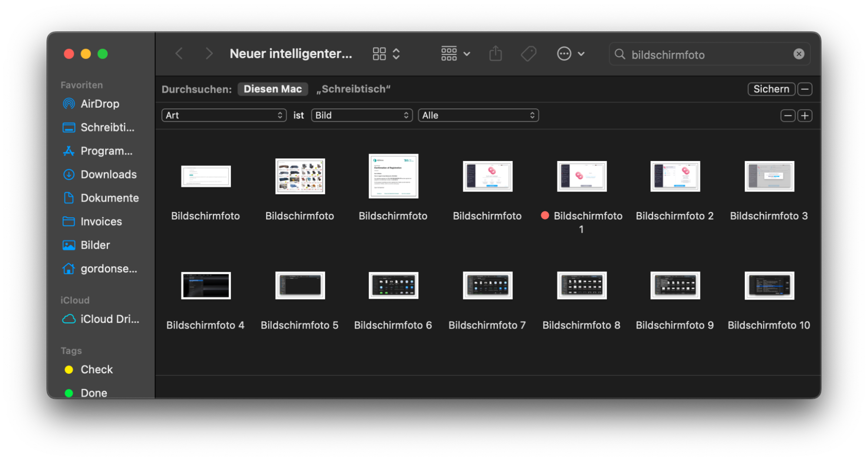Screen dimensions: 868x461
Task: Select the Bilder sidebar entry
Action: click(95, 245)
